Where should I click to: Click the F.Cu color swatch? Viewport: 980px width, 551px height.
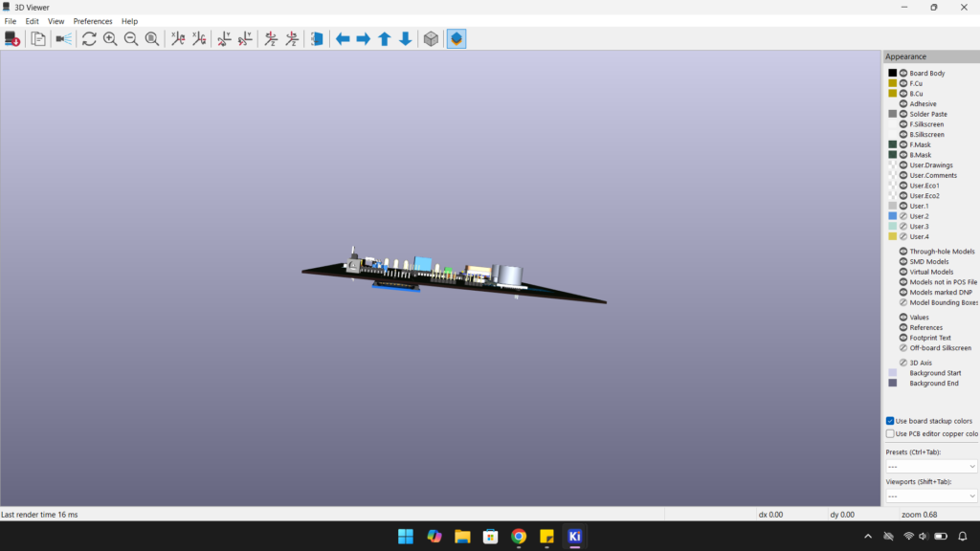coord(893,83)
